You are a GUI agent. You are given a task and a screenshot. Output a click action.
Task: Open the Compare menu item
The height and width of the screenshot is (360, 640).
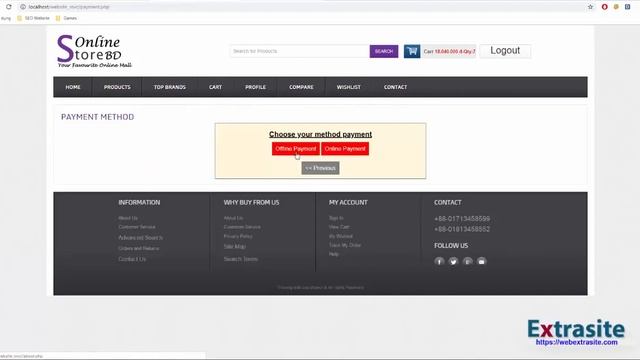click(302, 87)
